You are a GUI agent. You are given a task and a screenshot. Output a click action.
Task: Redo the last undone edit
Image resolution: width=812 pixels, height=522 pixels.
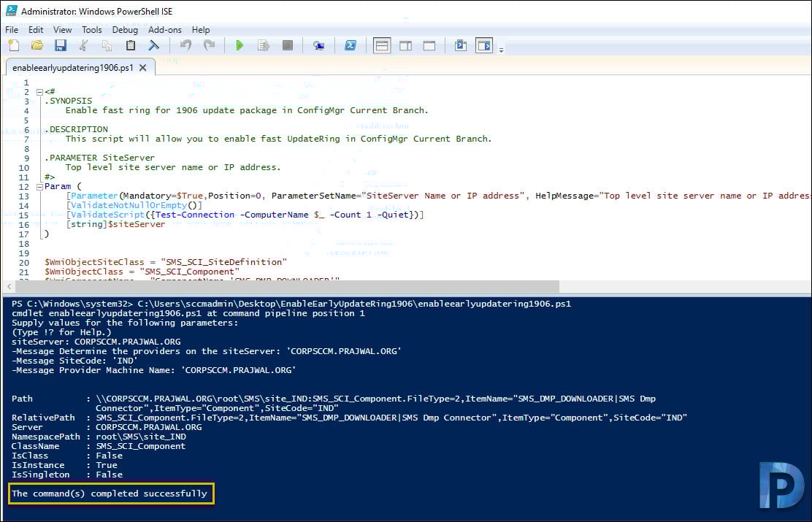point(210,45)
